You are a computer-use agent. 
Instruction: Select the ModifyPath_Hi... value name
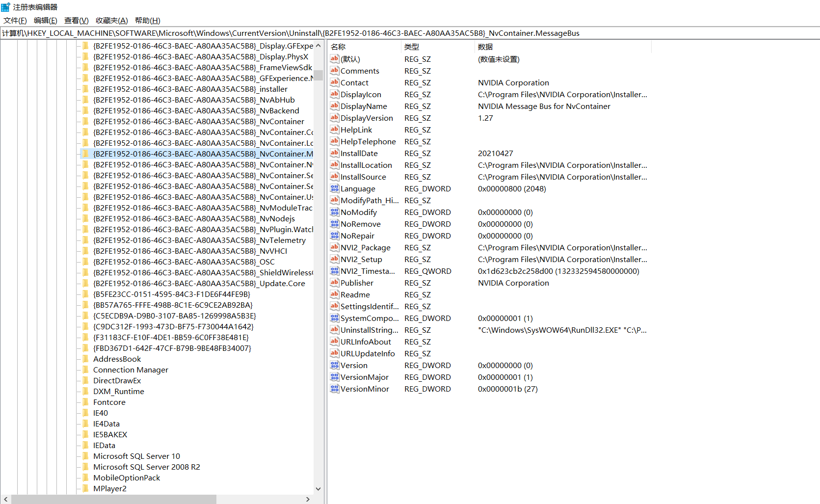point(370,200)
